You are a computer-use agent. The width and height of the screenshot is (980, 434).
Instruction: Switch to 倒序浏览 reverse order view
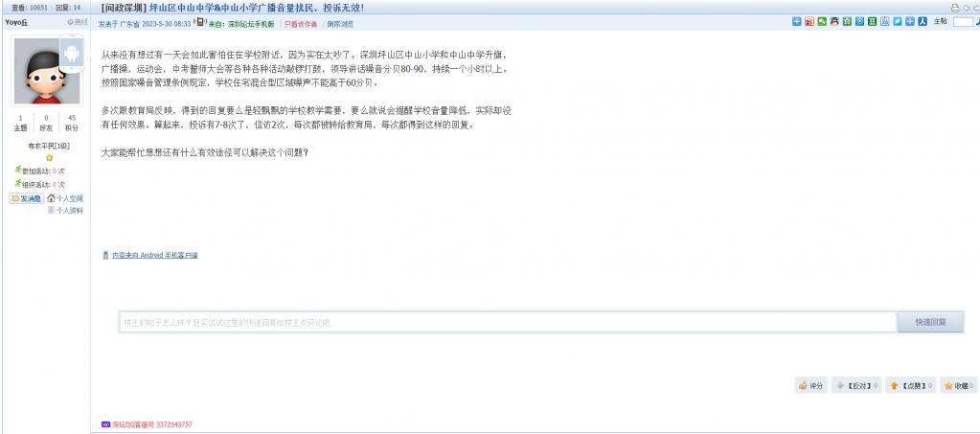pyautogui.click(x=340, y=24)
